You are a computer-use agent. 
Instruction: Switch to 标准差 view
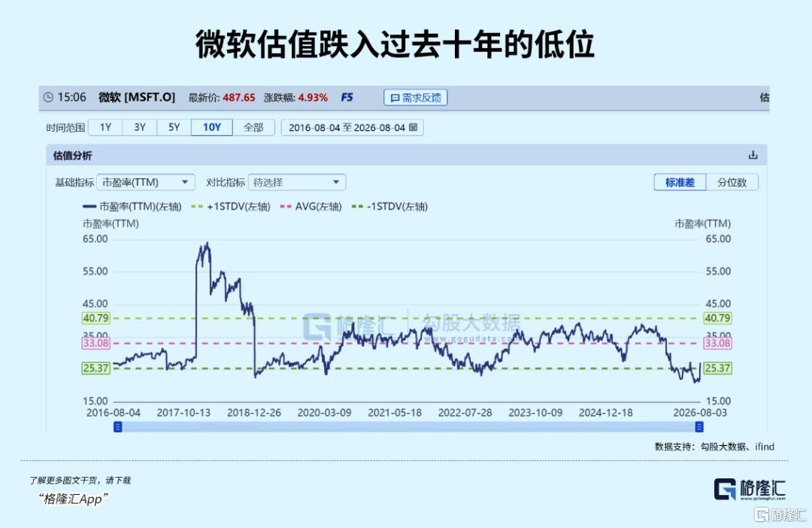tap(680, 182)
